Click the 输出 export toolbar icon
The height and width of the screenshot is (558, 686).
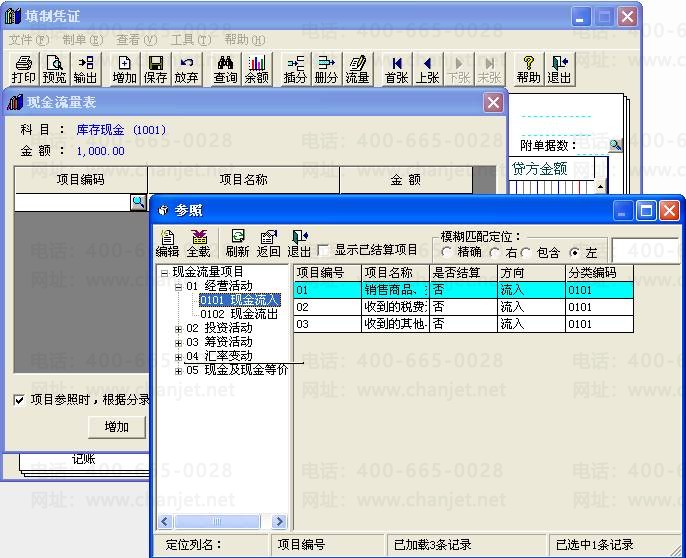coord(85,69)
